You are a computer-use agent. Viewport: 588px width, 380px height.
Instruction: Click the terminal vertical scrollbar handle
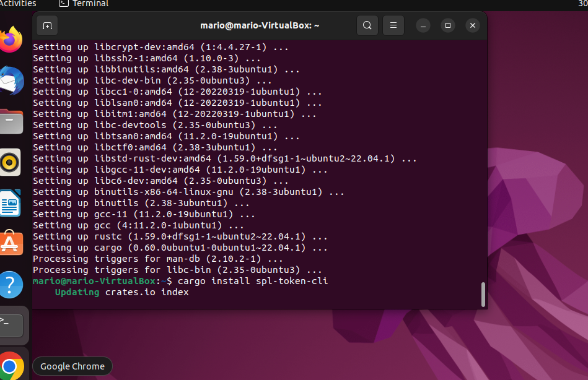483,295
